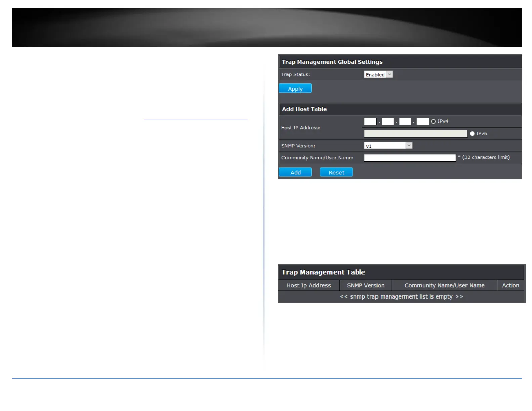Click the third IPv4 octet field
This screenshot has width=532, height=411.
[405, 121]
